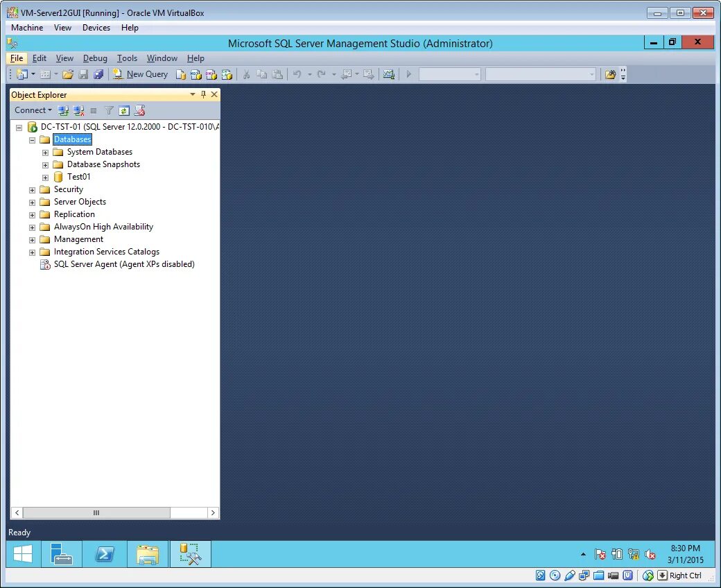Click the Analysis Services DMX Query icon
The width and height of the screenshot is (721, 588).
[211, 74]
